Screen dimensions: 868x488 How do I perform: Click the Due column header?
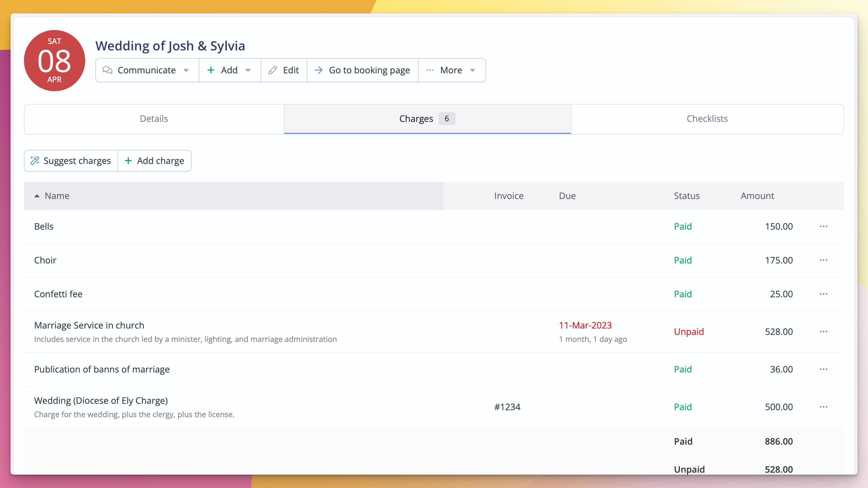click(x=567, y=196)
